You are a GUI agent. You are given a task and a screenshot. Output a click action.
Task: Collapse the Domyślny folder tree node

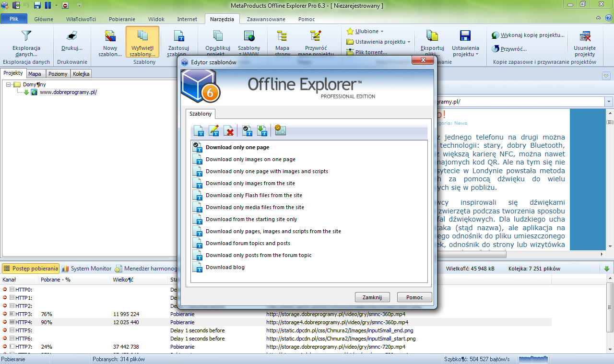[9, 84]
